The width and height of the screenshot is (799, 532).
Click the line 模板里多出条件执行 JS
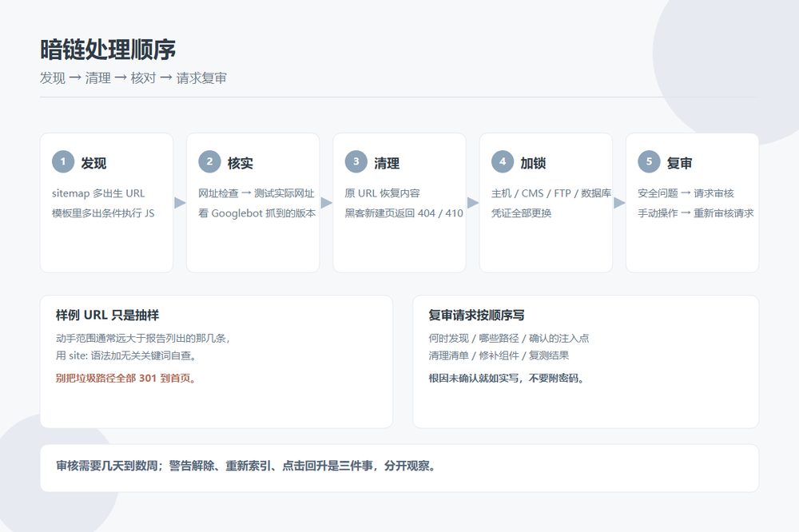(x=103, y=213)
